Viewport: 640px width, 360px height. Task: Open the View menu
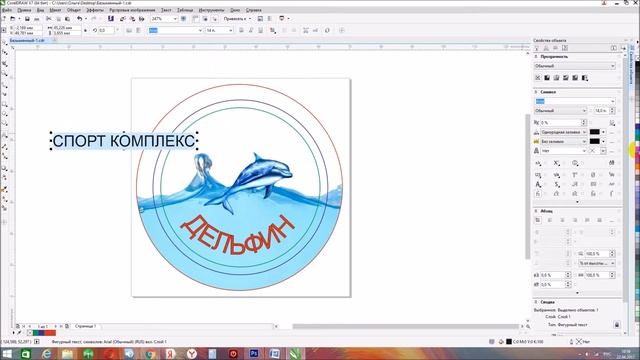coord(40,10)
